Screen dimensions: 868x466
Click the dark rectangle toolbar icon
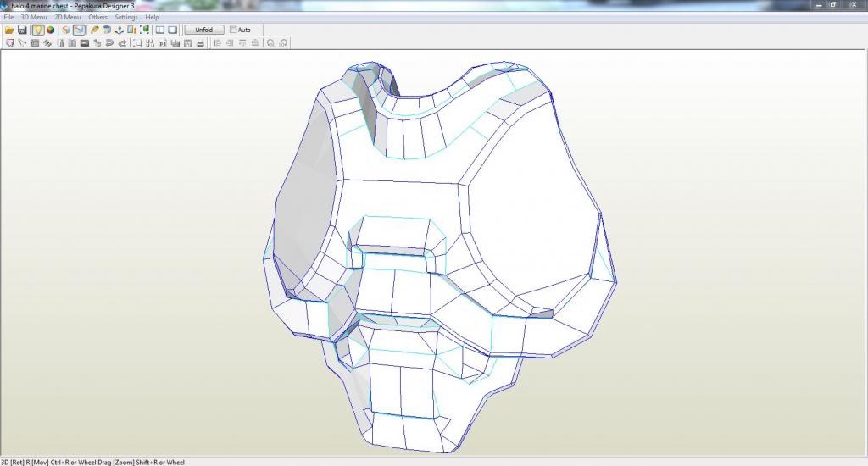[x=85, y=42]
